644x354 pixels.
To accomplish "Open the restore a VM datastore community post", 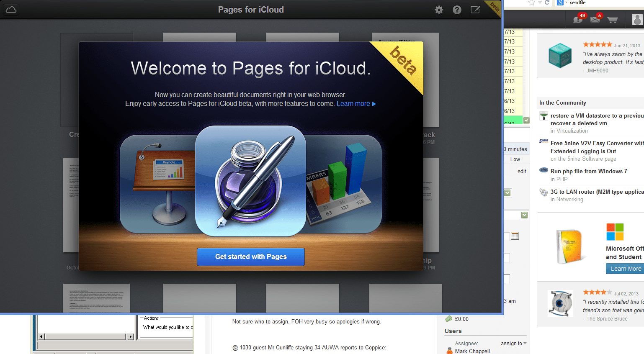I will click(x=597, y=119).
